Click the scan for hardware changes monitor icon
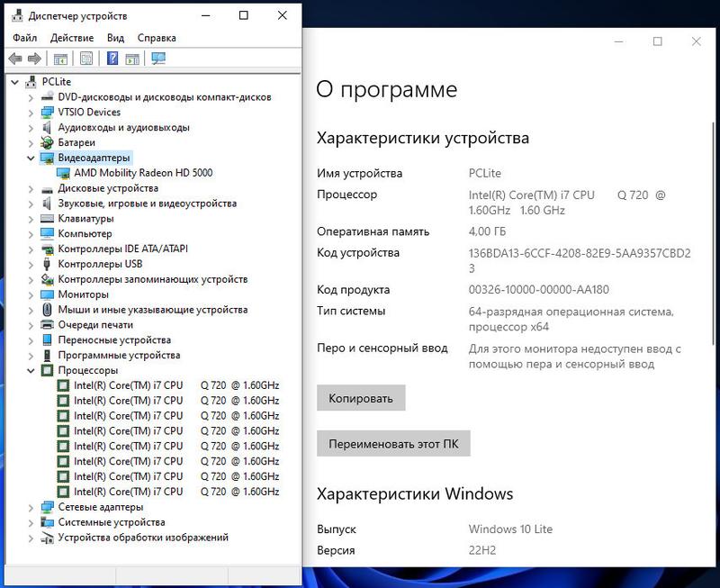This screenshot has height=588, width=720. click(x=158, y=59)
